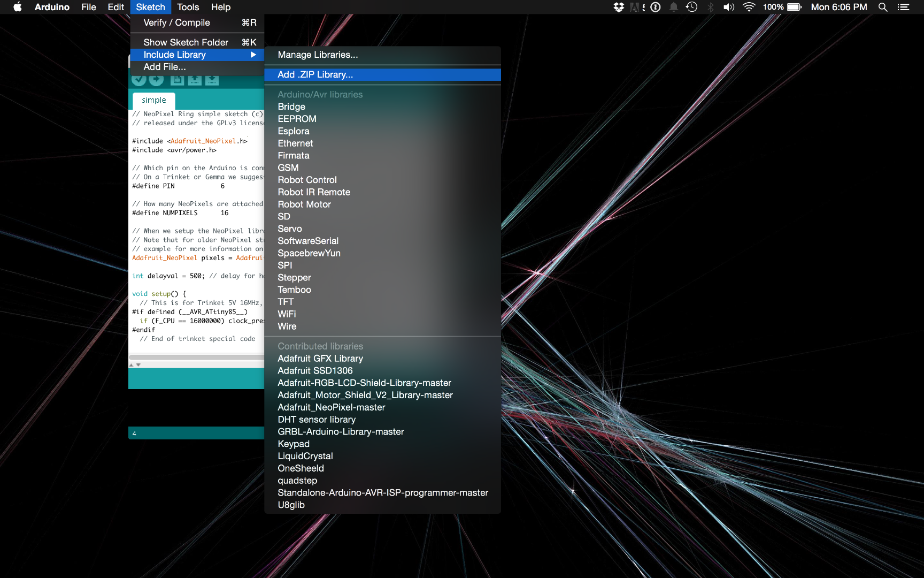Screen dimensions: 924x578
Task: Open the Apple menu
Action: [18, 7]
